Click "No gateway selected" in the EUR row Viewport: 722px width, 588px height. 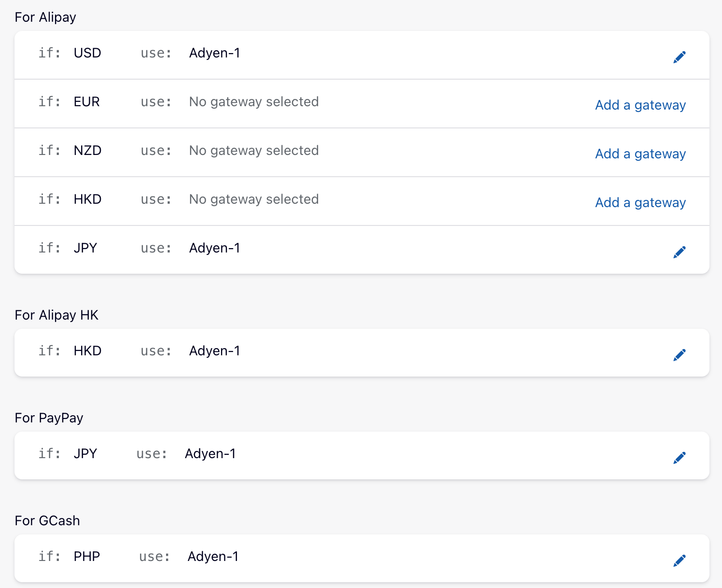[254, 102]
